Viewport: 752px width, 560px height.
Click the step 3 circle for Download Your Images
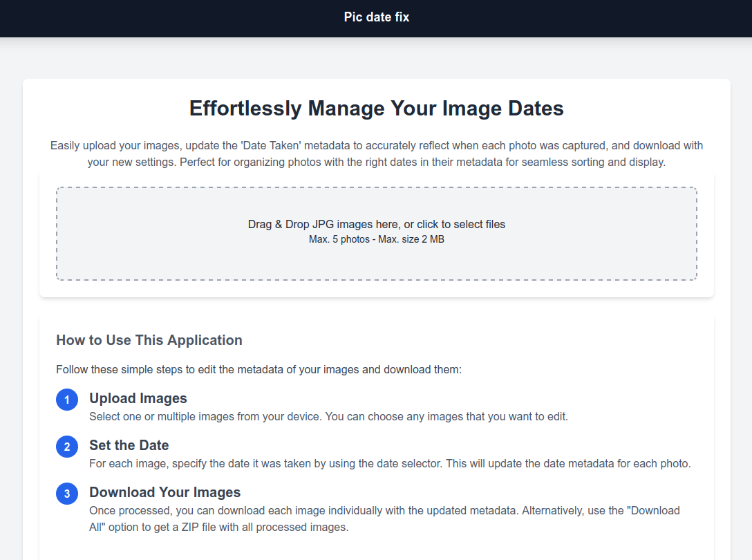[x=67, y=494]
